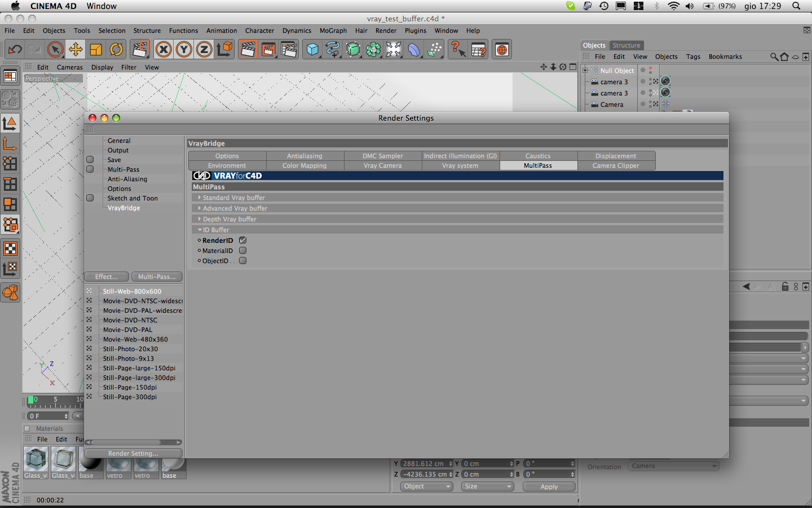Viewport: 812px width, 508px height.
Task: Activate the Scale tool
Action: 96,50
